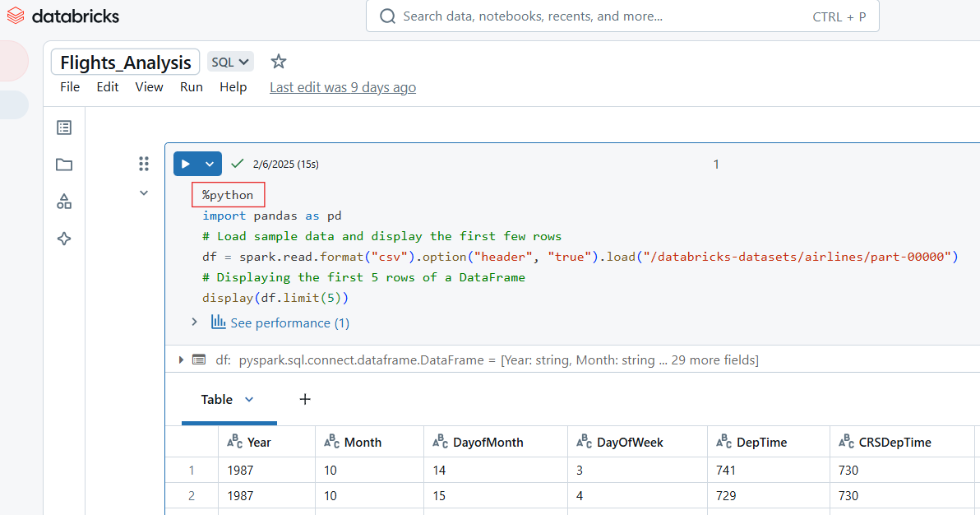Image resolution: width=980 pixels, height=515 pixels.
Task: Grab the cell drag handle dots
Action: click(144, 164)
